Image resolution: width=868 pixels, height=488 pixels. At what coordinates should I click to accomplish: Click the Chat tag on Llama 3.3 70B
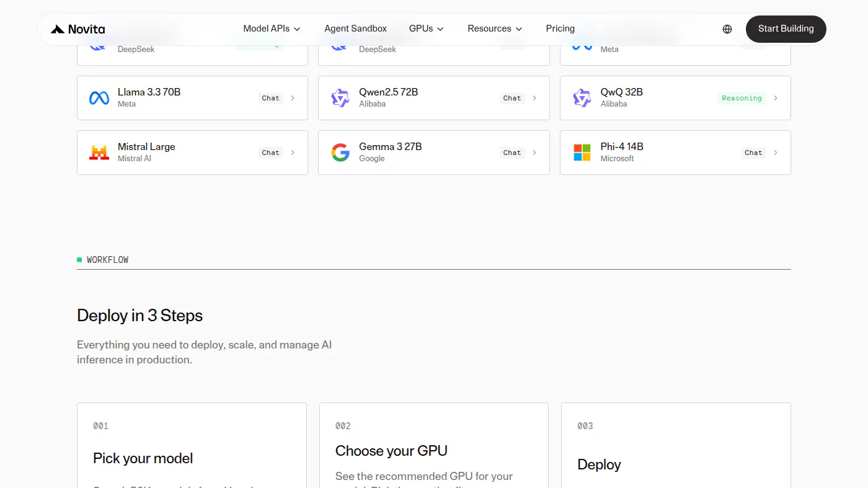pyautogui.click(x=271, y=98)
